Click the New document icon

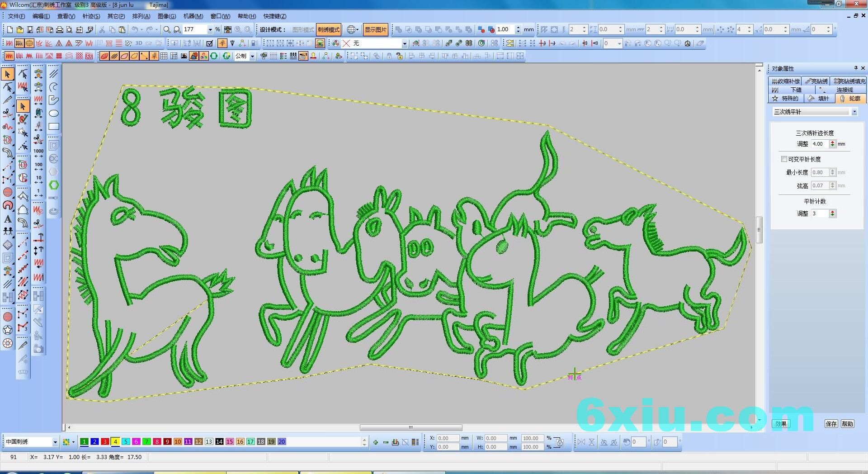[x=9, y=30]
